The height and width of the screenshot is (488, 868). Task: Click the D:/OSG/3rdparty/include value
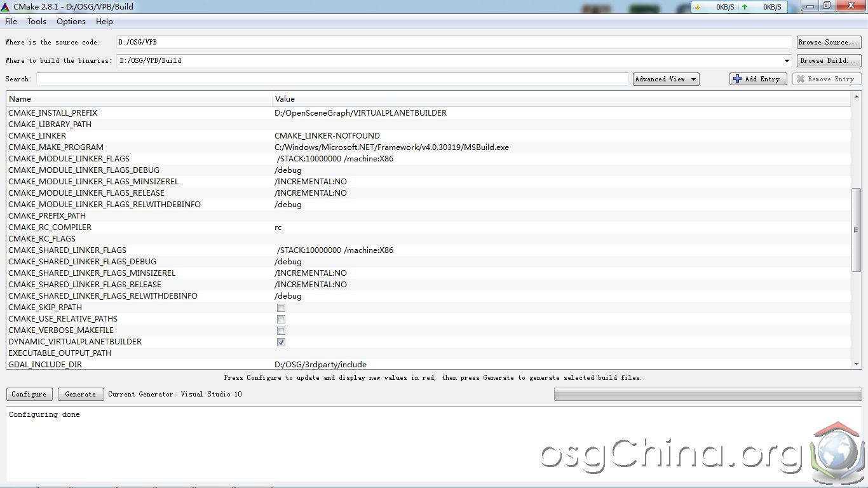coord(320,365)
